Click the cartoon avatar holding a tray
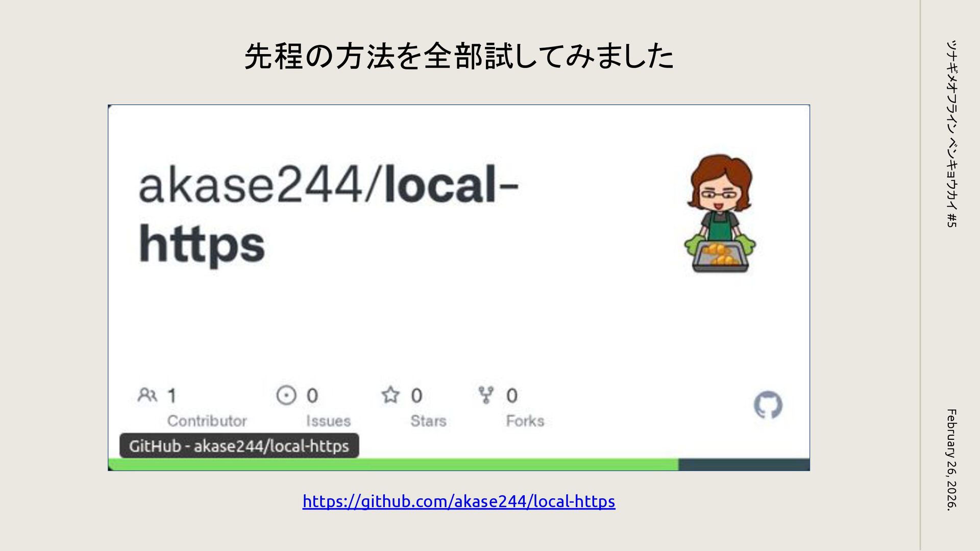Screen dimensions: 980x551 coord(720,213)
